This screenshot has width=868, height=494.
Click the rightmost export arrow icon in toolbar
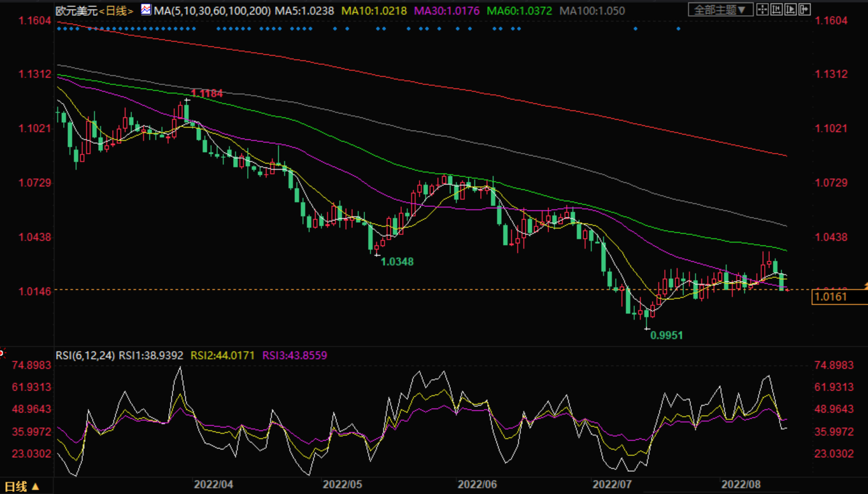[804, 9]
